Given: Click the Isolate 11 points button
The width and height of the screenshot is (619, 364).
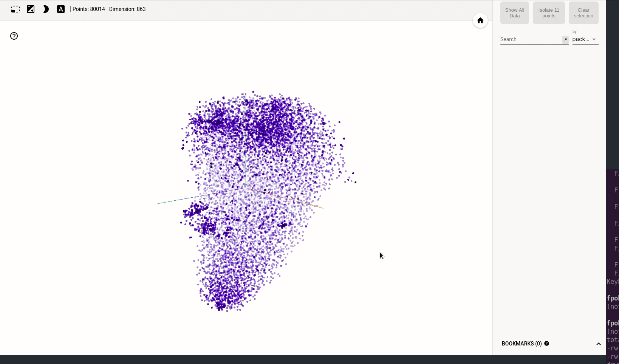Looking at the screenshot, I should pyautogui.click(x=549, y=13).
